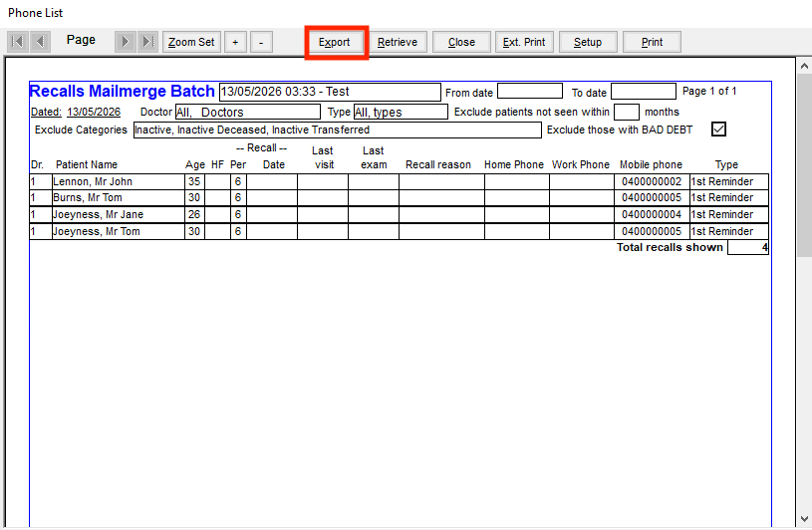
Task: Click the 'Dated: 13/05/2026' text
Action: click(76, 112)
